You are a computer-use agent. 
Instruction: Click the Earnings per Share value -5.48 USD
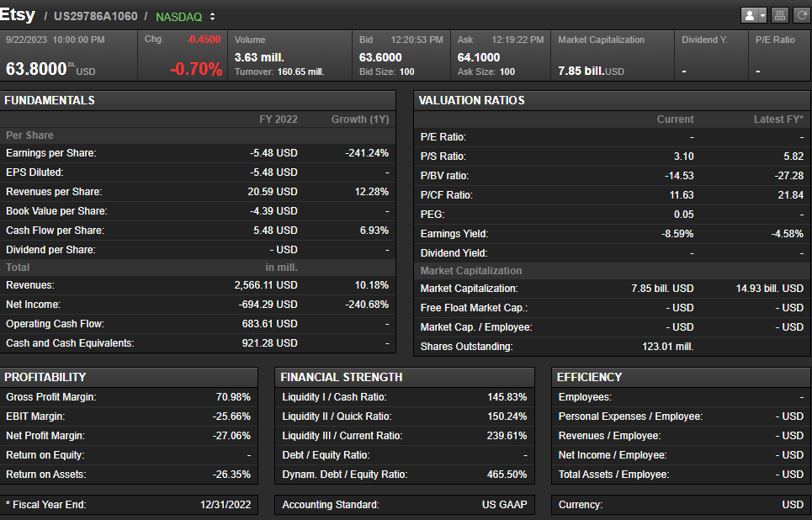tap(273, 153)
